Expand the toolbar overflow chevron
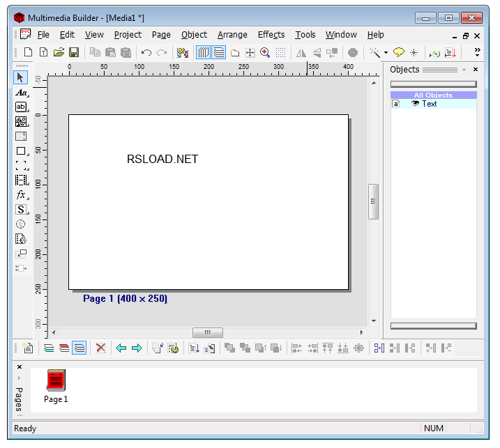The height and width of the screenshot is (448, 500). pyautogui.click(x=478, y=52)
